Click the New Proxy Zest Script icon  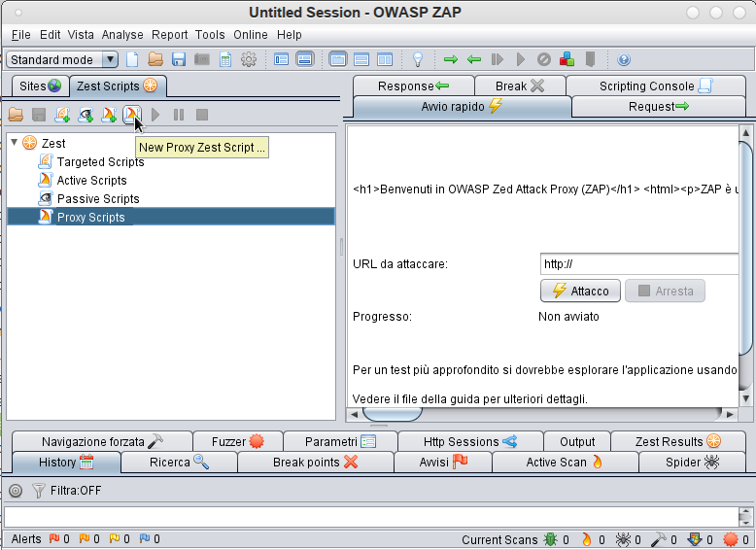pyautogui.click(x=132, y=115)
